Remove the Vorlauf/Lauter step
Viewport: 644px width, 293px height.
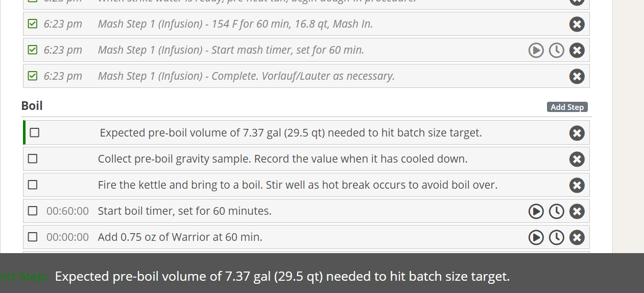point(577,76)
